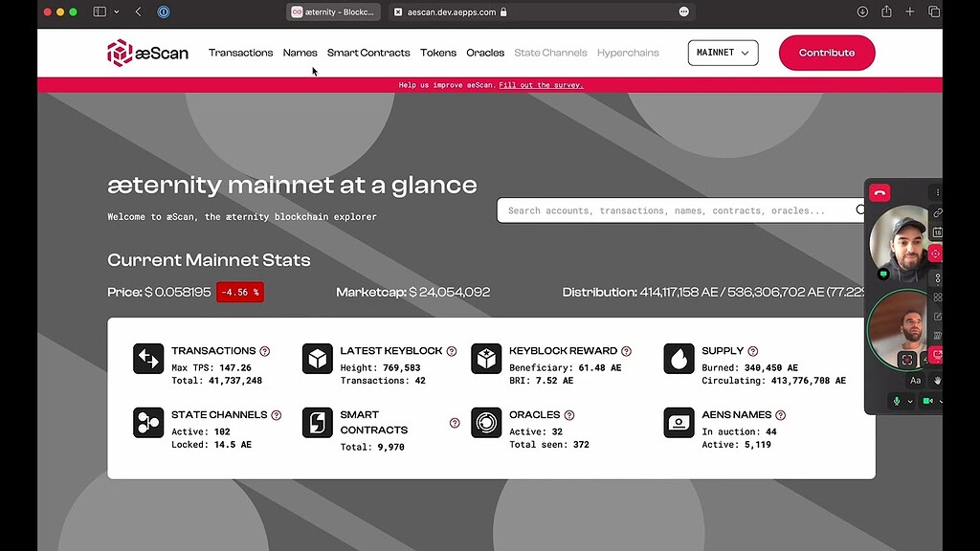Select the Supply droplet icon
Image resolution: width=980 pixels, height=551 pixels.
click(679, 359)
